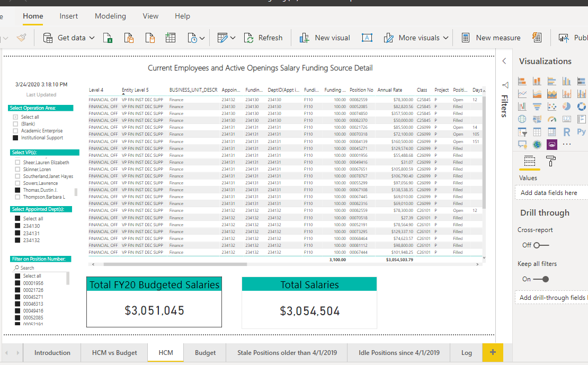Image resolution: width=588 pixels, height=365 pixels.
Task: Sort by the Annual Rate column header
Action: tap(390, 90)
